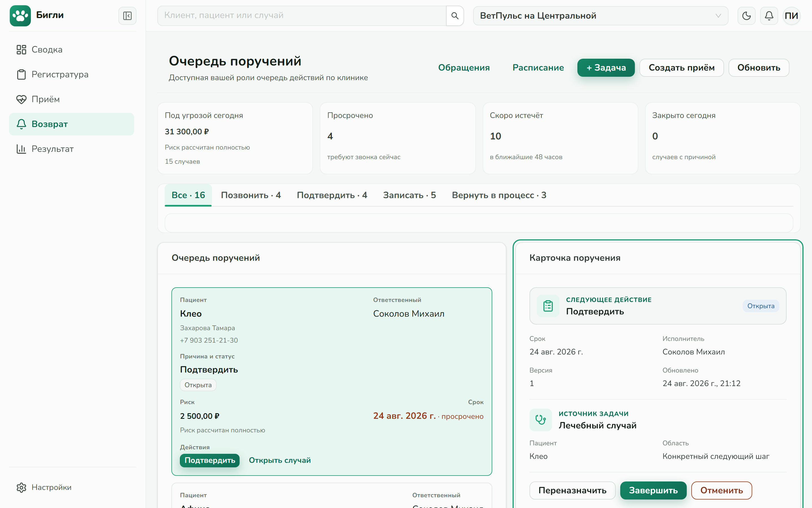Open the ВетПульс на Центральной clinic dropdown
Viewport: 812px width, 508px height.
pos(600,16)
